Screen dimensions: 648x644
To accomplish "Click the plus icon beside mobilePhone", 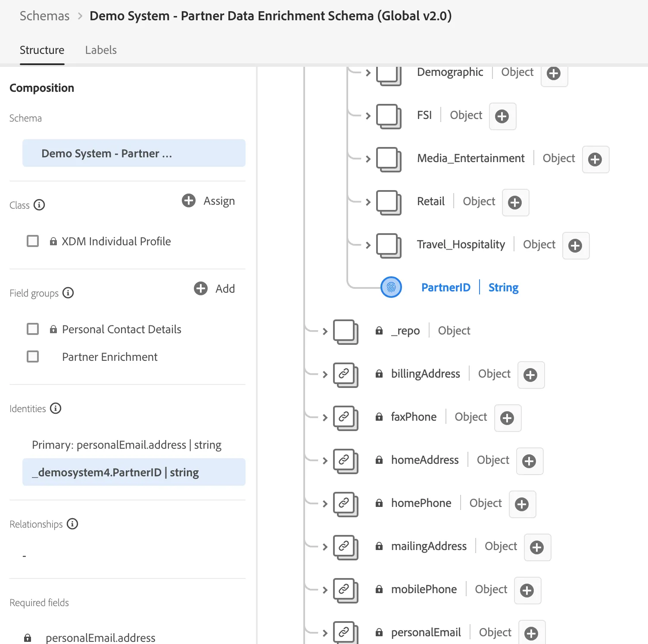I will point(527,591).
